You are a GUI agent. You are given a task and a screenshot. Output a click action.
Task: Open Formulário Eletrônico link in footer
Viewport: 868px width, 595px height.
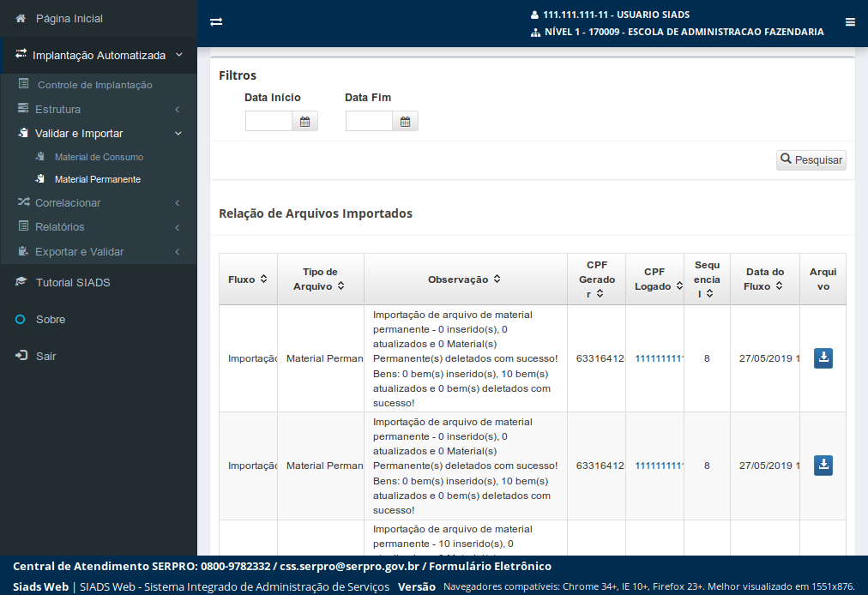(490, 566)
